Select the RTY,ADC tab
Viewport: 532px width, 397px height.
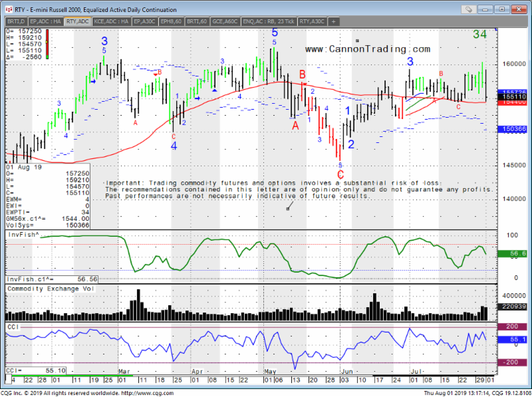pyautogui.click(x=78, y=21)
